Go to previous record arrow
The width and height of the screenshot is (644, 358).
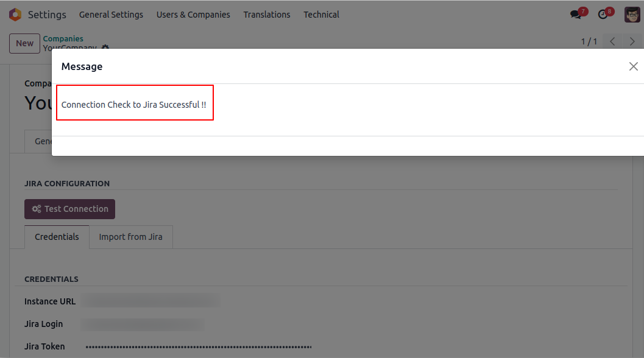(612, 41)
